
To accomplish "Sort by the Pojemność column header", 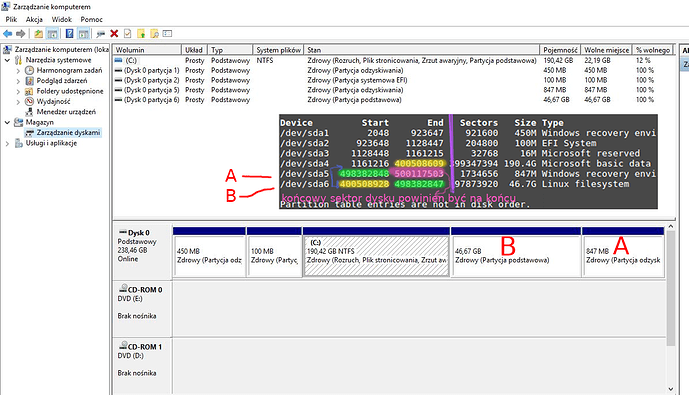I will 560,50.
